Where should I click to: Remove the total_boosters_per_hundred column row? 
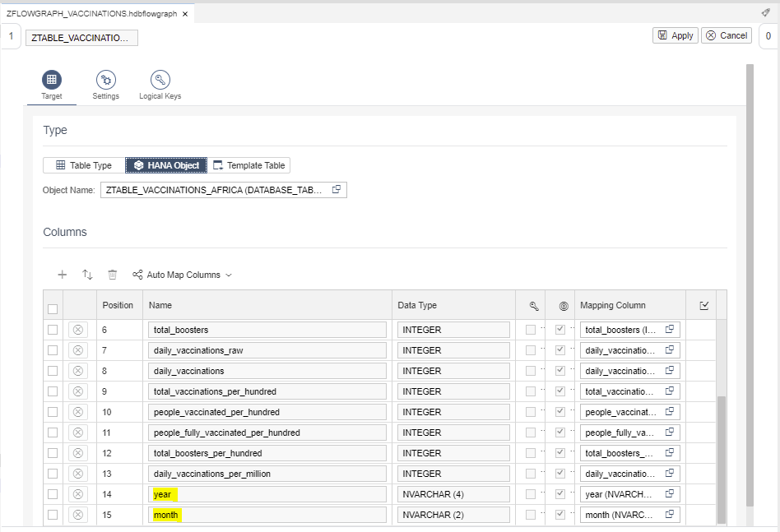(x=78, y=453)
